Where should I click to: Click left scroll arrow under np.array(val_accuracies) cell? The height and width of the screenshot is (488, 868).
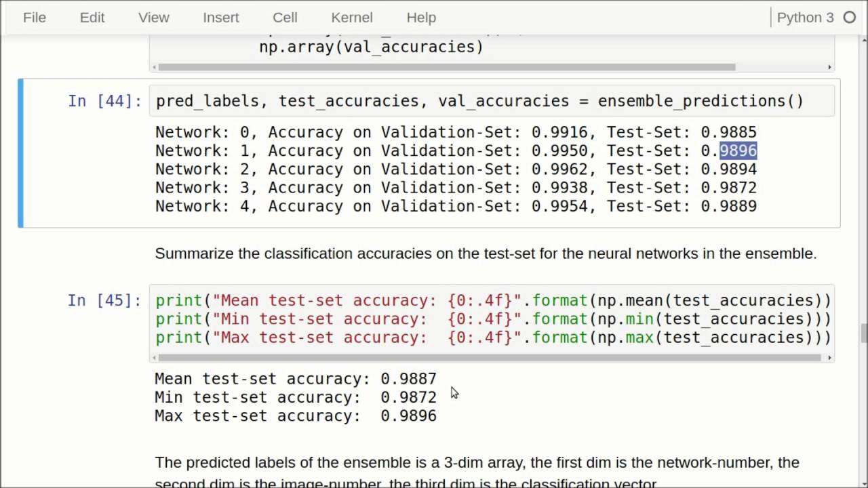(155, 67)
